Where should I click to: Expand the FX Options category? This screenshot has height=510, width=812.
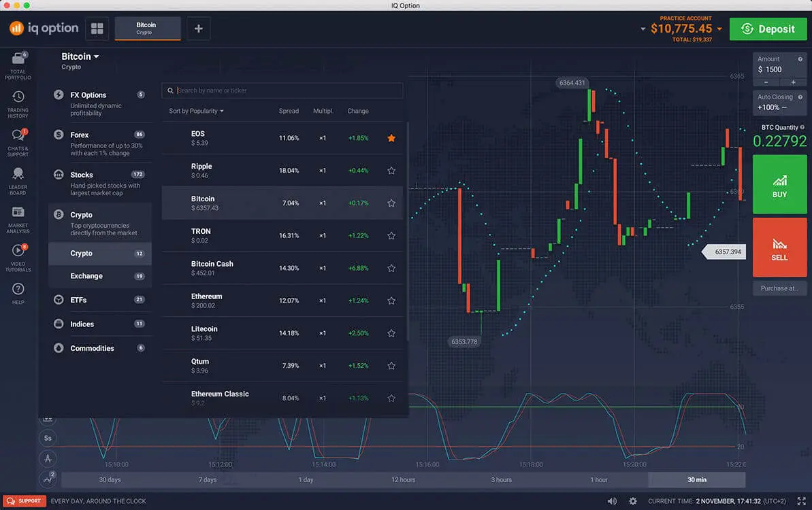pyautogui.click(x=99, y=103)
